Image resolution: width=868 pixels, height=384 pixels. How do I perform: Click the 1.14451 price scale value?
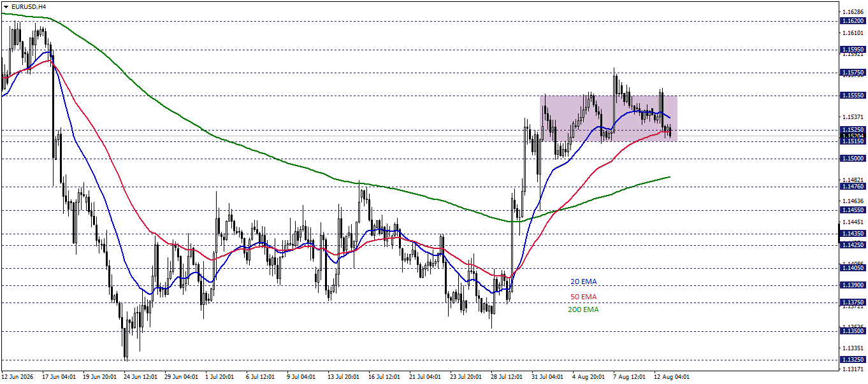click(853, 222)
